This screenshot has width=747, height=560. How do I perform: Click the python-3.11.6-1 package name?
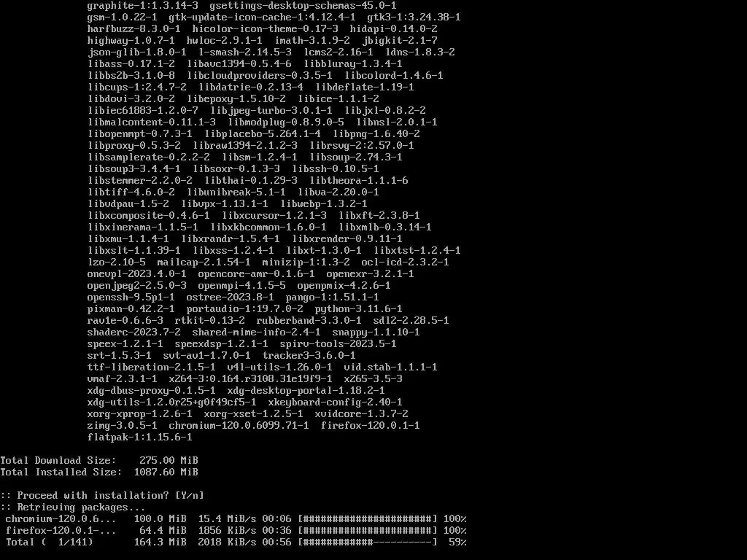click(358, 308)
